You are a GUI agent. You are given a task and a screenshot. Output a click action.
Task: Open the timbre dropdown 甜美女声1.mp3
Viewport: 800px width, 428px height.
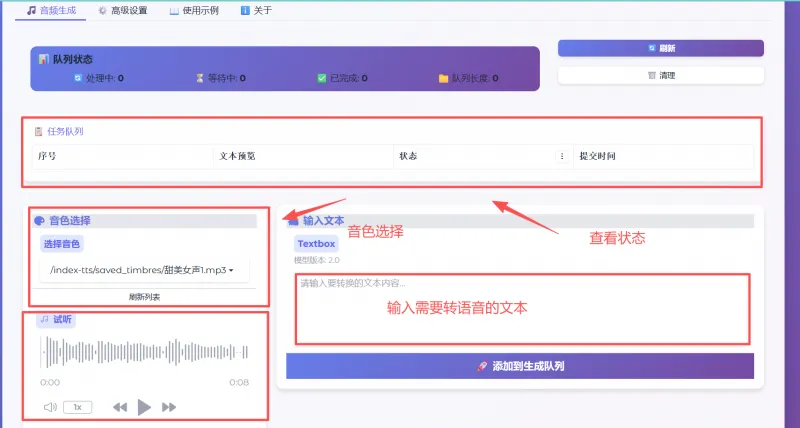click(x=144, y=270)
